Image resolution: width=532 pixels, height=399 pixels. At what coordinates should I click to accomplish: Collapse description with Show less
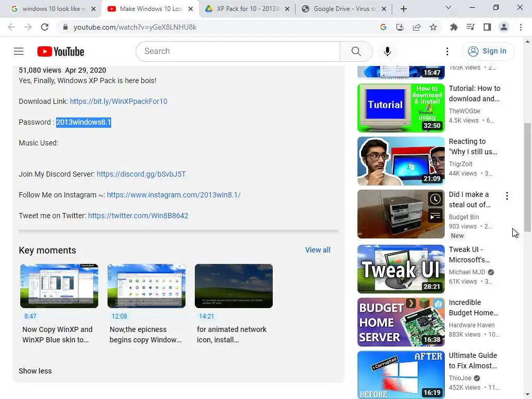35,371
